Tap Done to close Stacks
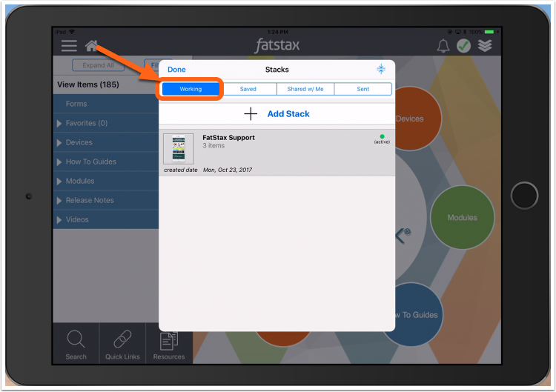The height and width of the screenshot is (392, 556). 176,70
